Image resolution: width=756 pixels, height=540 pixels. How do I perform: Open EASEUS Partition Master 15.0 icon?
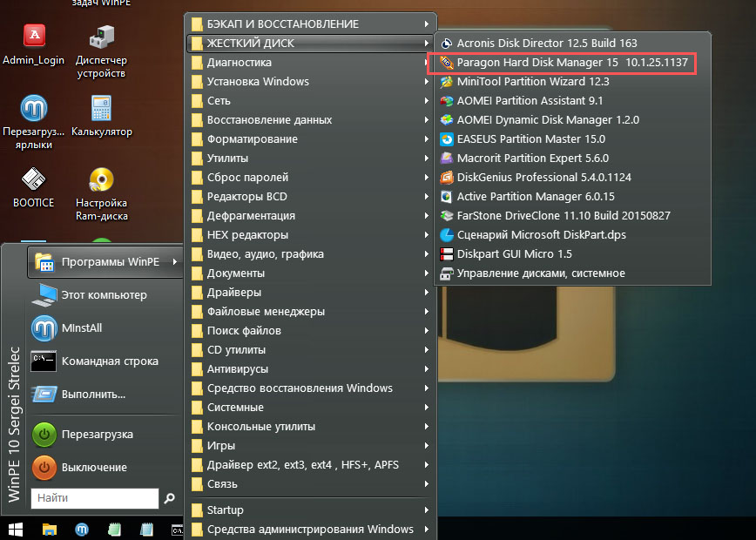[447, 139]
